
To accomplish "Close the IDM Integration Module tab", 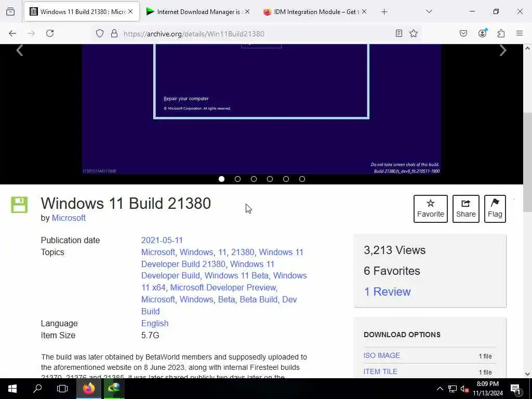I will (x=364, y=11).
